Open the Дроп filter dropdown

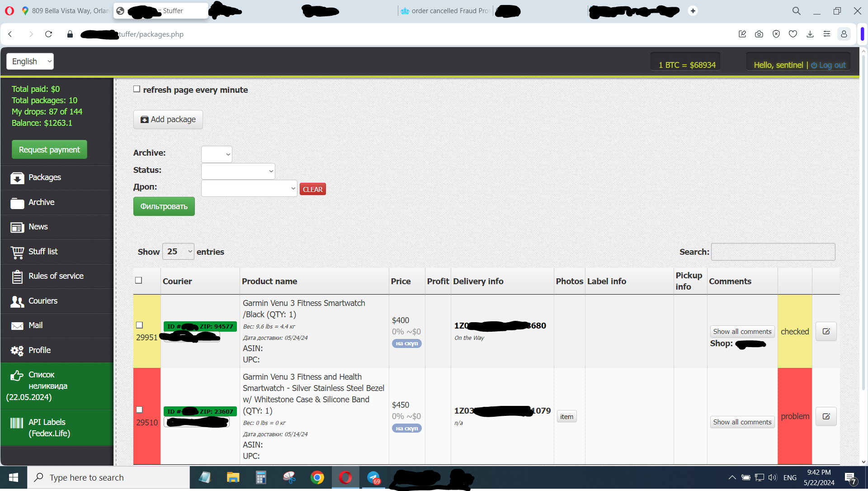point(249,188)
